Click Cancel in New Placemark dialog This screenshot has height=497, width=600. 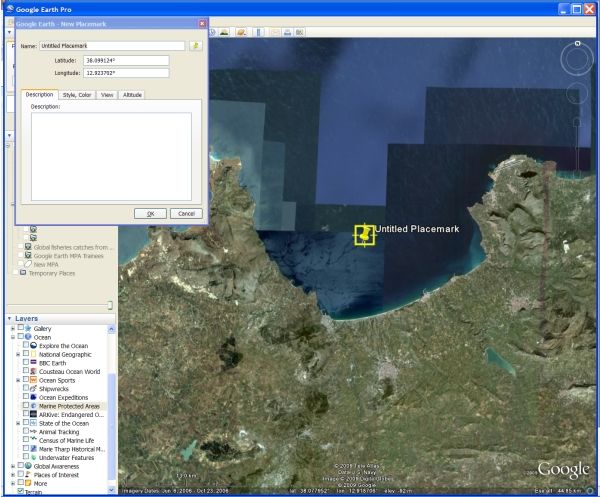(x=186, y=213)
